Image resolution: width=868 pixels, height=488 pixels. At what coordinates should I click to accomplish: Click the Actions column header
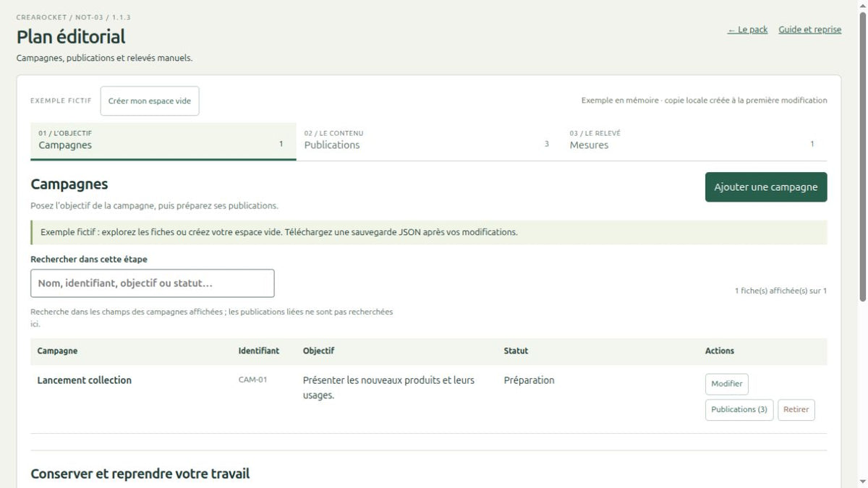tap(720, 351)
